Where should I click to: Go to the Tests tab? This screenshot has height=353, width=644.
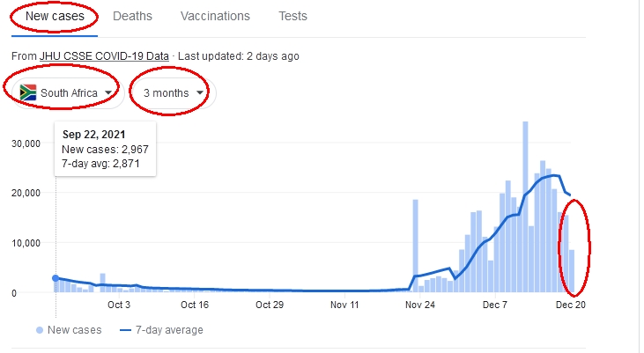[292, 16]
